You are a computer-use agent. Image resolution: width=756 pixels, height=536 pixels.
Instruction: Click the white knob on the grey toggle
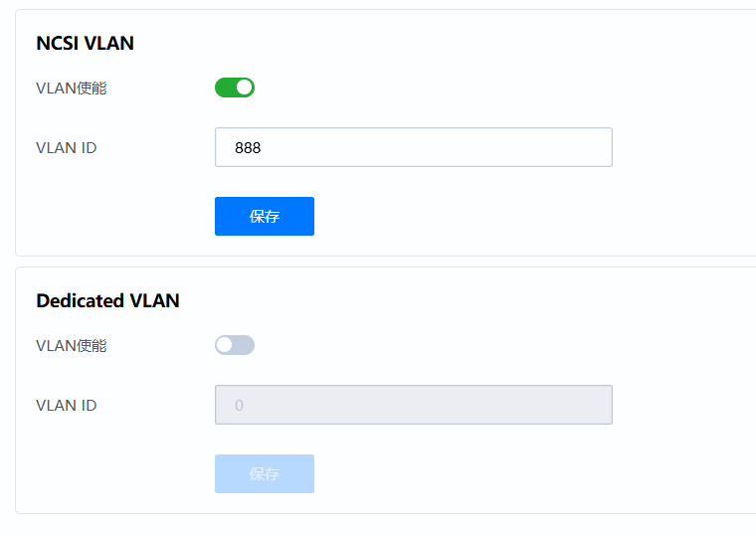[x=225, y=345]
